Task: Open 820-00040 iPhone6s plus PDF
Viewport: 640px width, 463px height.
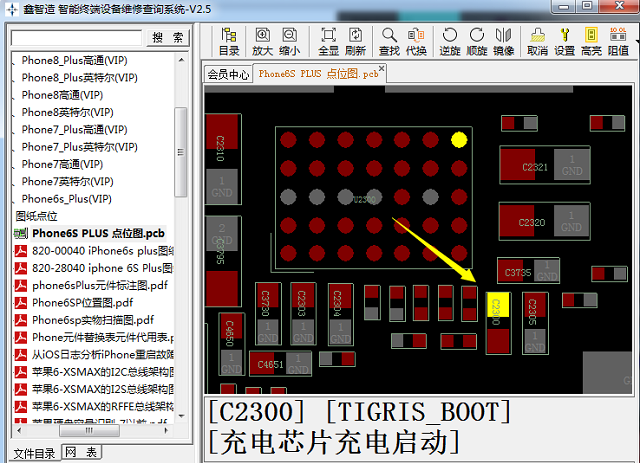Action: click(103, 251)
